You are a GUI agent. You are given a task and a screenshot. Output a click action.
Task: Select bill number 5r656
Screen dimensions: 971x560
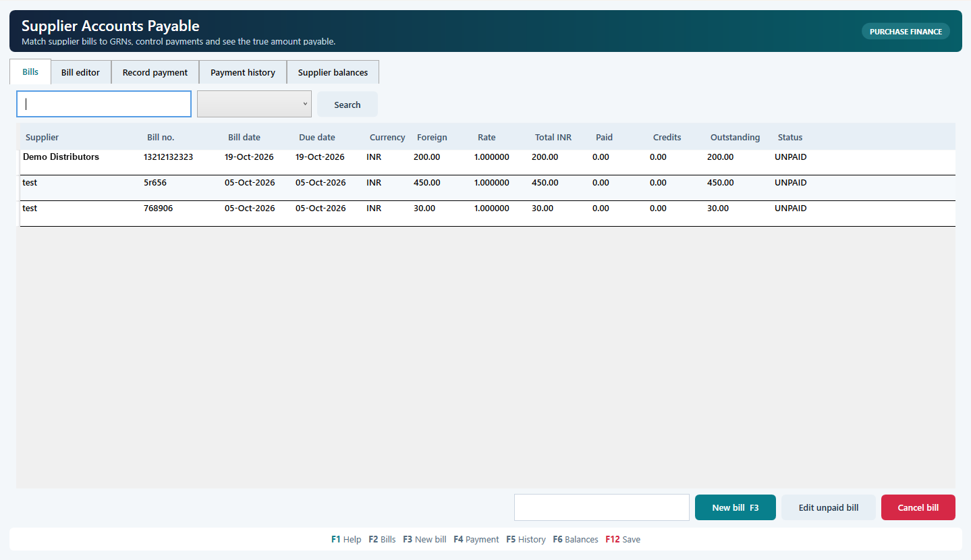(155, 183)
